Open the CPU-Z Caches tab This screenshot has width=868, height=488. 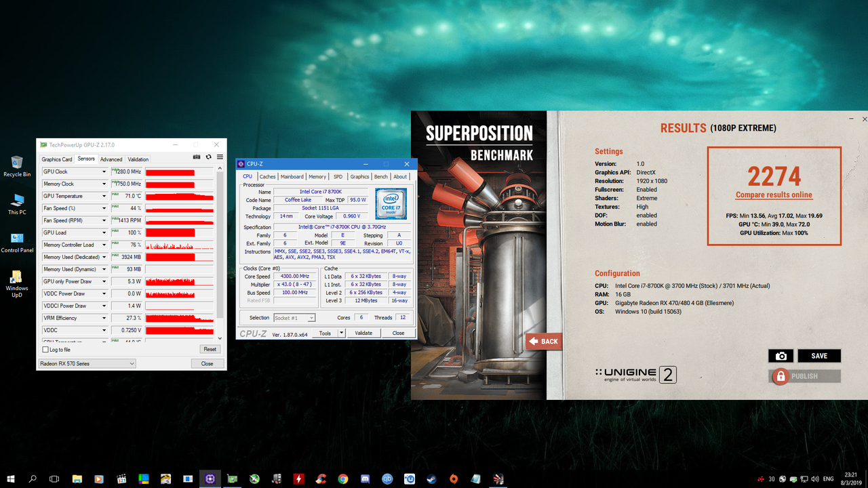(x=267, y=177)
